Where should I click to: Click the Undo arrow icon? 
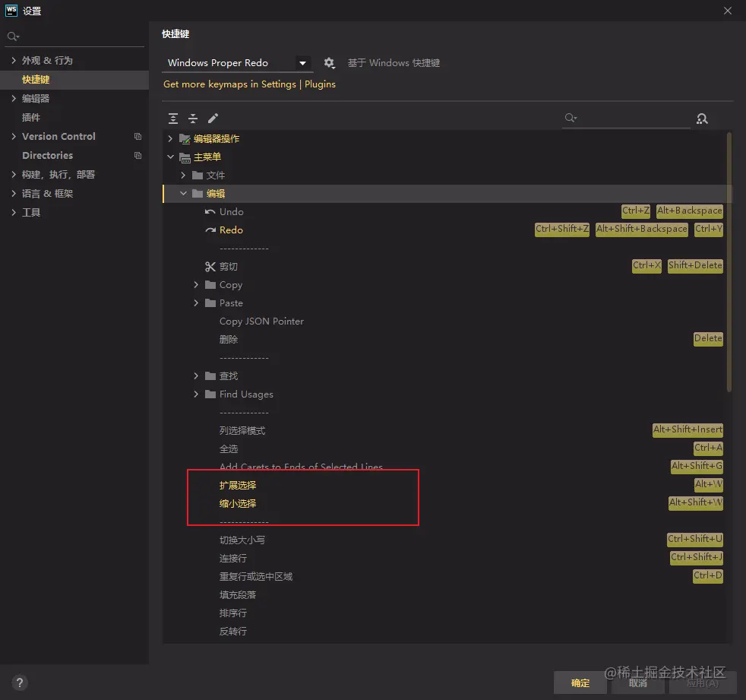point(210,212)
